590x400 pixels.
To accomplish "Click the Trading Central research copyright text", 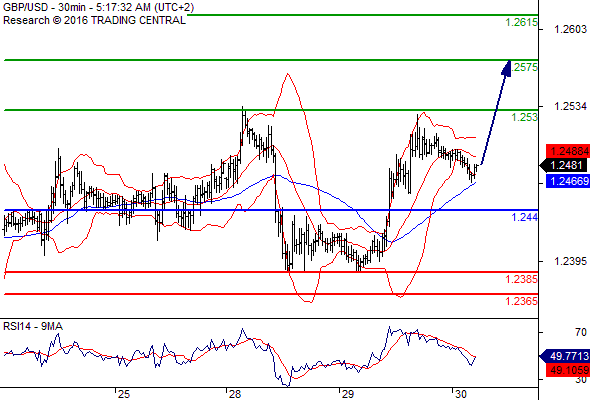I will 94,20.
